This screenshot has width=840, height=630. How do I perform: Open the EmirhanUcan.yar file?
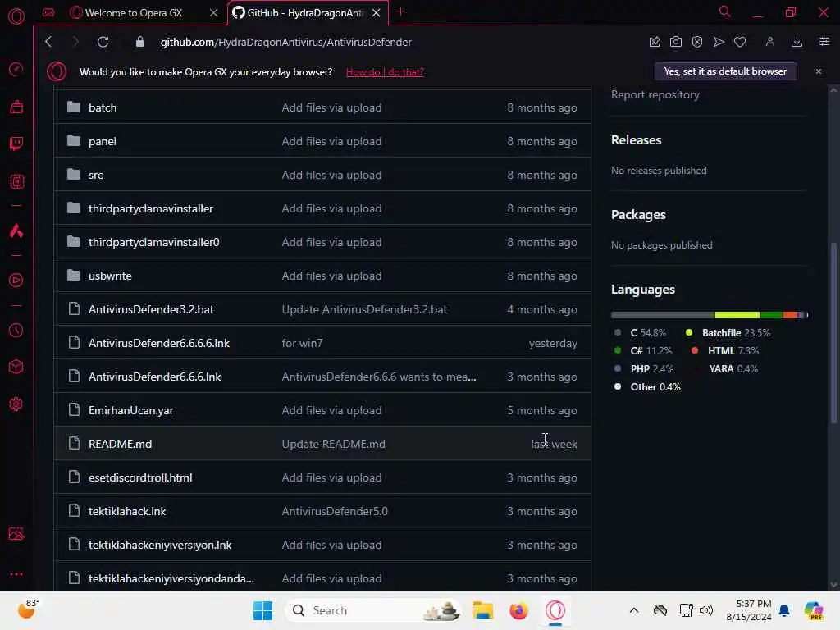(x=130, y=410)
